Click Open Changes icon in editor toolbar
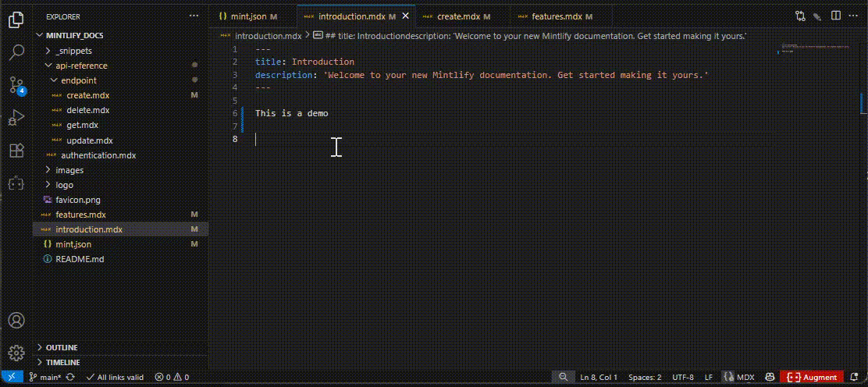 pyautogui.click(x=800, y=16)
